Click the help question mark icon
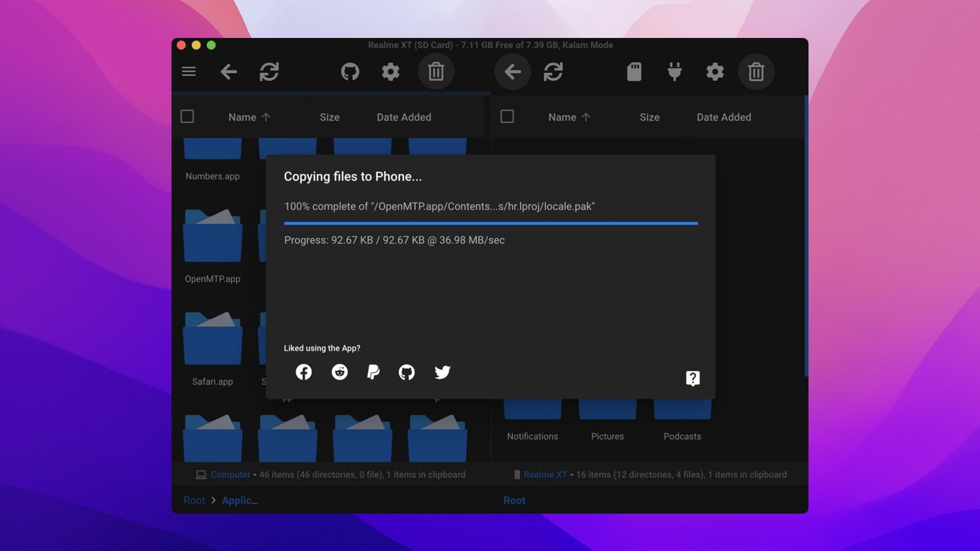Image resolution: width=980 pixels, height=551 pixels. click(x=693, y=378)
